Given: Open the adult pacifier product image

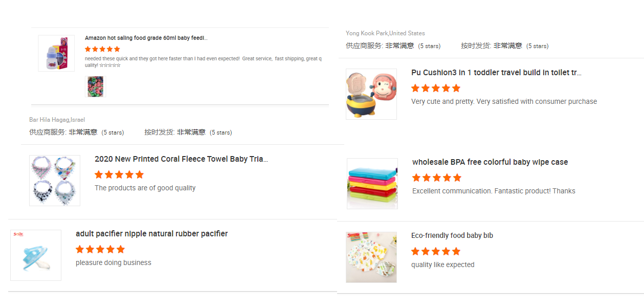Looking at the screenshot, I should [x=36, y=255].
